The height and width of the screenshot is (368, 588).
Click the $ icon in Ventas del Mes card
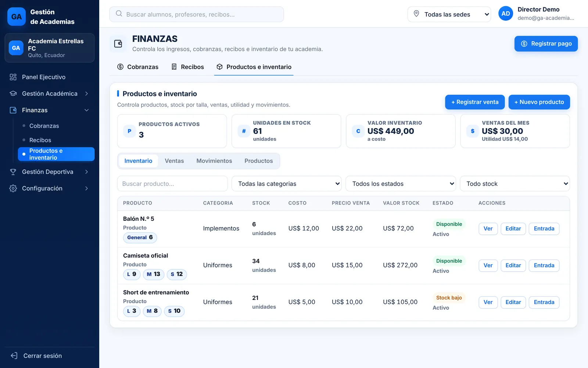(x=473, y=131)
